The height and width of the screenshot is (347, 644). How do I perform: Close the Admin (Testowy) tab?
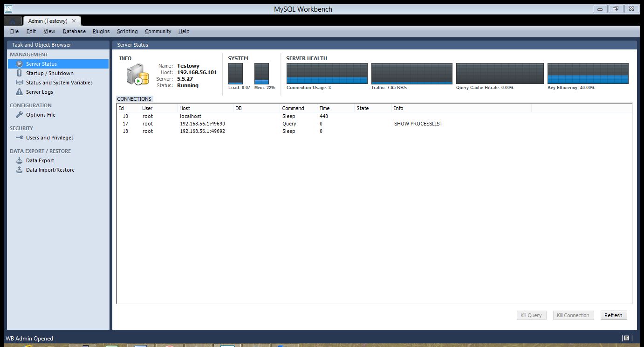point(74,21)
